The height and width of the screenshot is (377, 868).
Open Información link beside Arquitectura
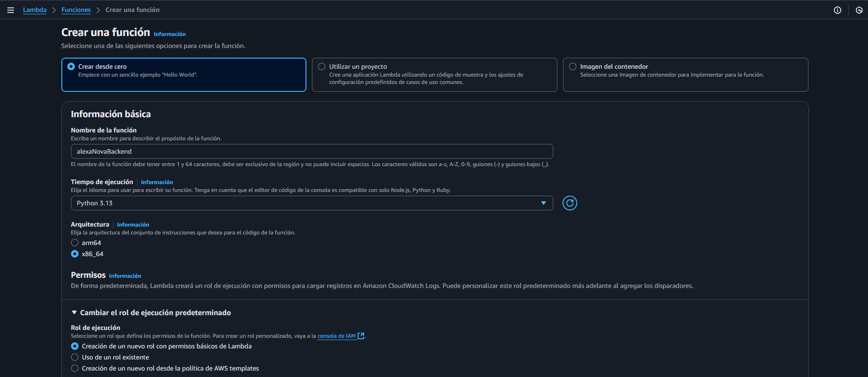133,225
